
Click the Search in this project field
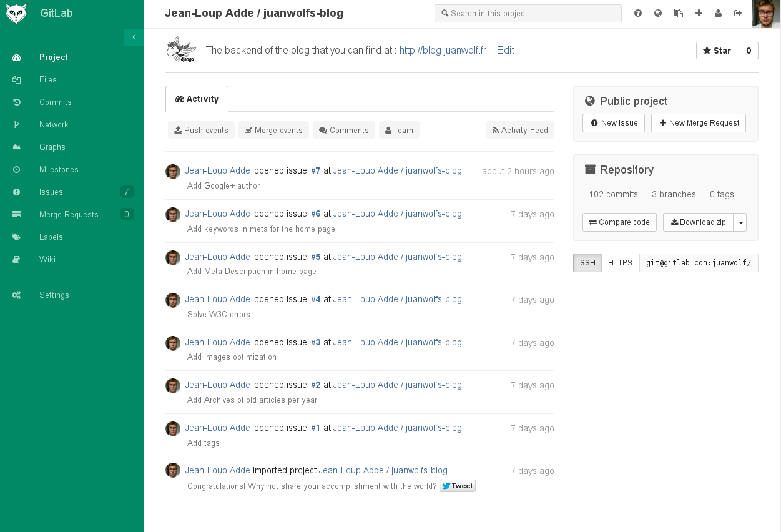click(x=528, y=13)
